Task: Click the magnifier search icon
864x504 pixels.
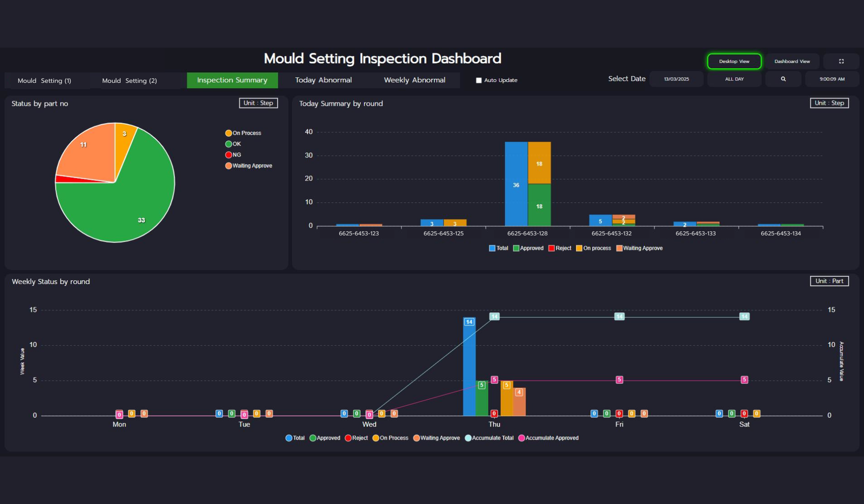Action: (783, 79)
